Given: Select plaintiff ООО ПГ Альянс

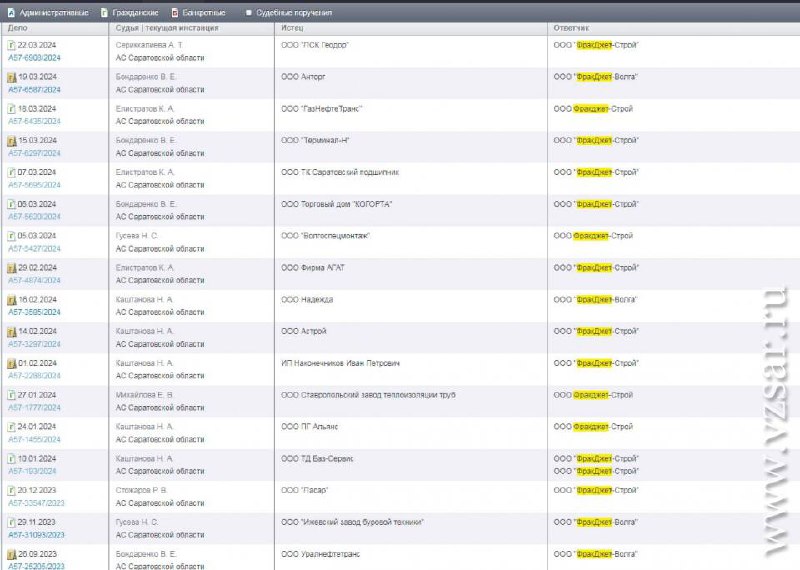Looking at the screenshot, I should click(310, 427).
